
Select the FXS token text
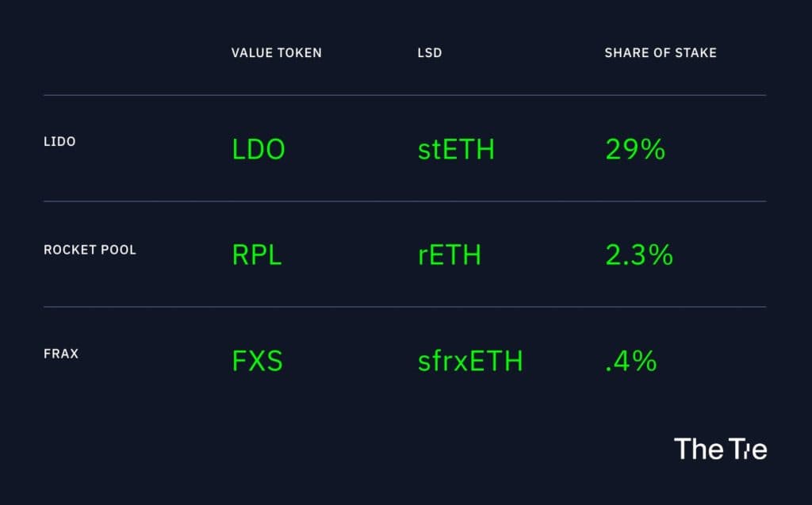(258, 361)
